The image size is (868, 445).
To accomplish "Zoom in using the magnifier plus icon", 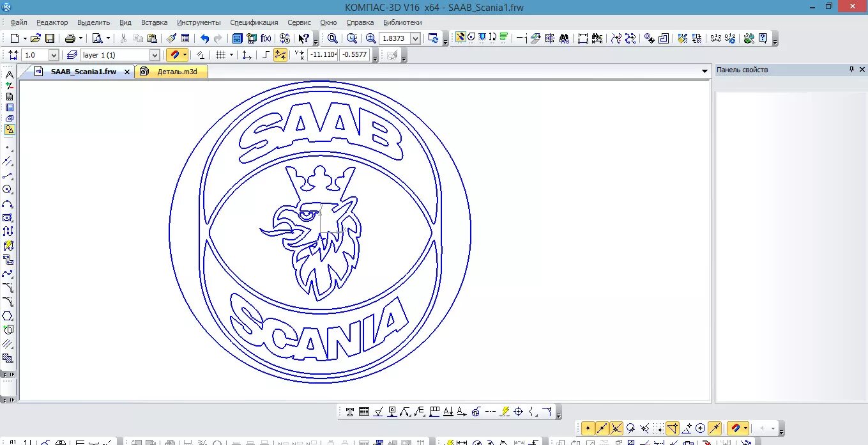I will point(370,38).
